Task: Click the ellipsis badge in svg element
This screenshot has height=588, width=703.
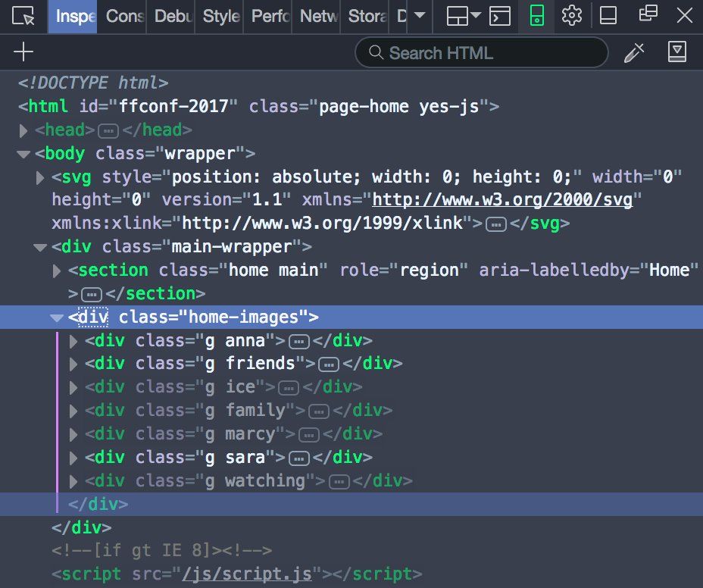Action: (x=496, y=224)
